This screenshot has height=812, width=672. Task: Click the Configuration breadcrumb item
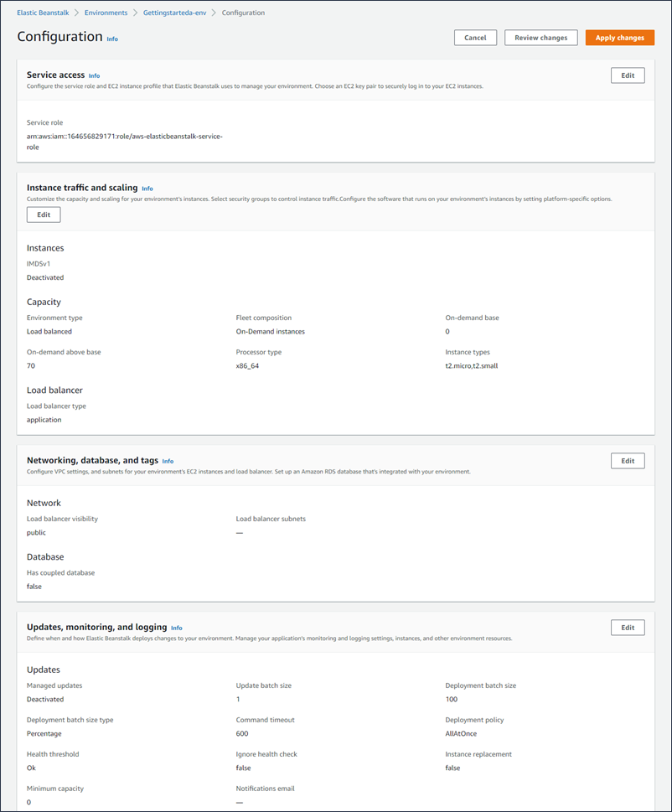point(243,13)
